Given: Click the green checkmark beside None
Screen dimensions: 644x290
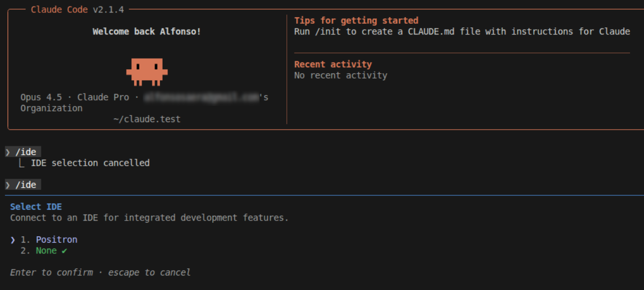Looking at the screenshot, I should [x=64, y=251].
